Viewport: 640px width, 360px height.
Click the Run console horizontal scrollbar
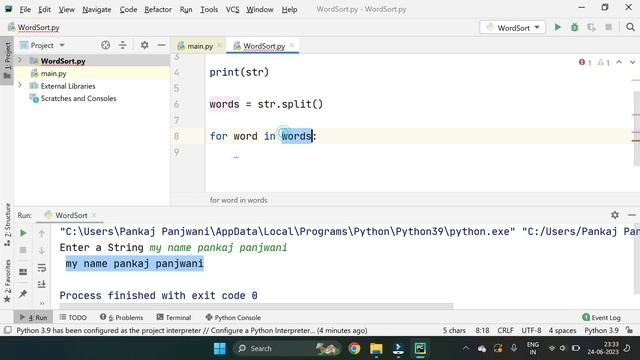pos(256,306)
